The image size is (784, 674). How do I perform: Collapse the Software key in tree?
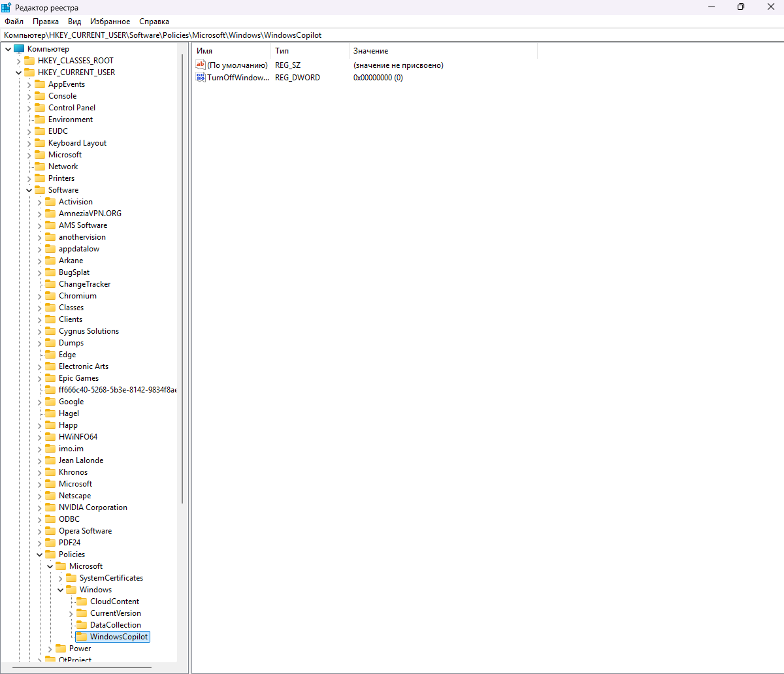(29, 190)
